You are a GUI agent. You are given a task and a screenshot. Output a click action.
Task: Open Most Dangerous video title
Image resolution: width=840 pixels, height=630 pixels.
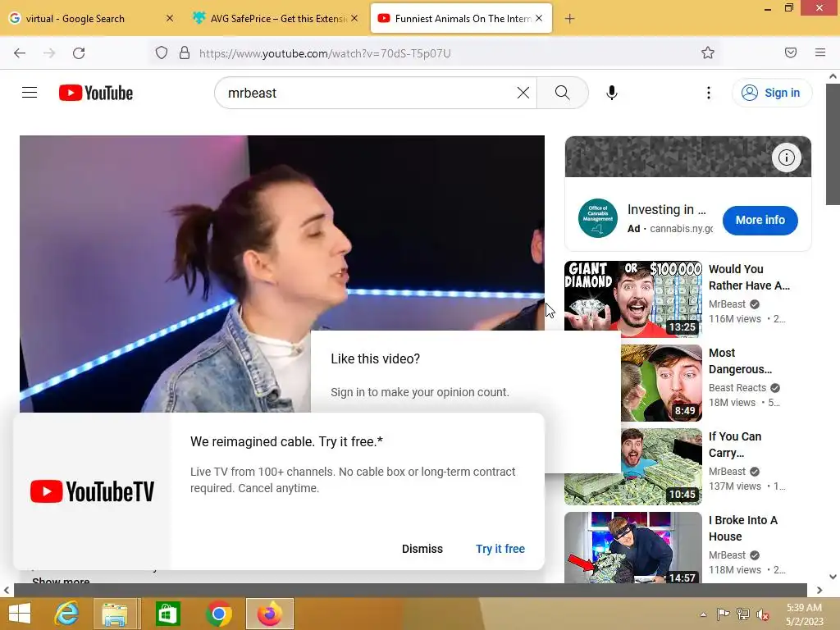pos(741,361)
